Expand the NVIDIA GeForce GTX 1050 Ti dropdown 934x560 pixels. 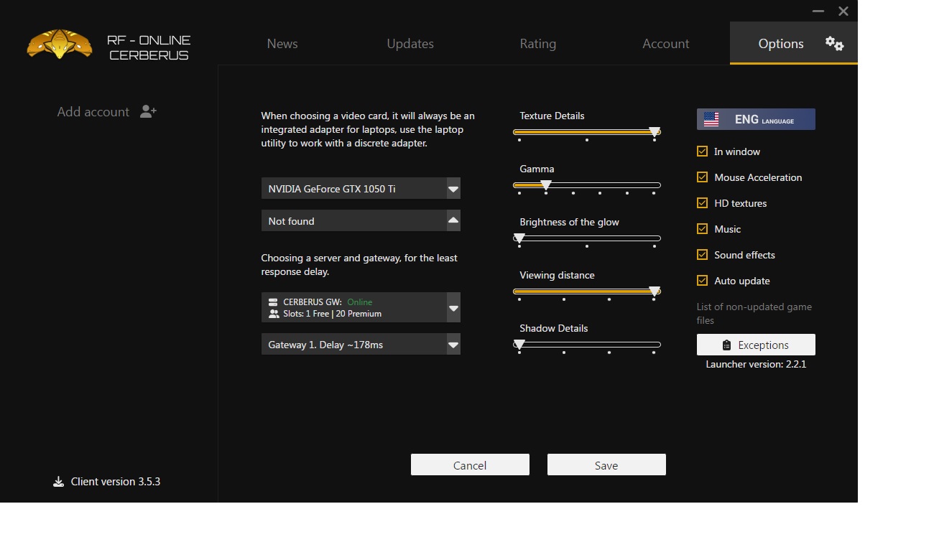pyautogui.click(x=453, y=189)
